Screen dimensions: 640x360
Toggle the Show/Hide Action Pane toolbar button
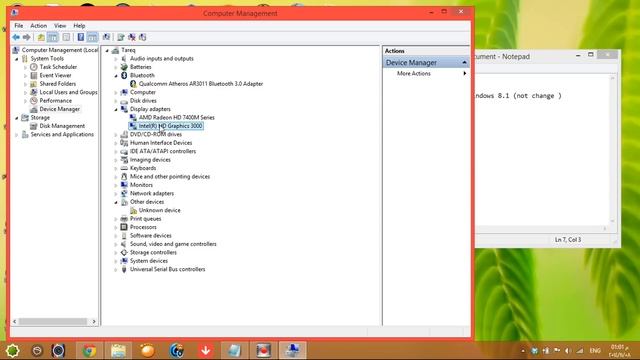click(x=93, y=37)
